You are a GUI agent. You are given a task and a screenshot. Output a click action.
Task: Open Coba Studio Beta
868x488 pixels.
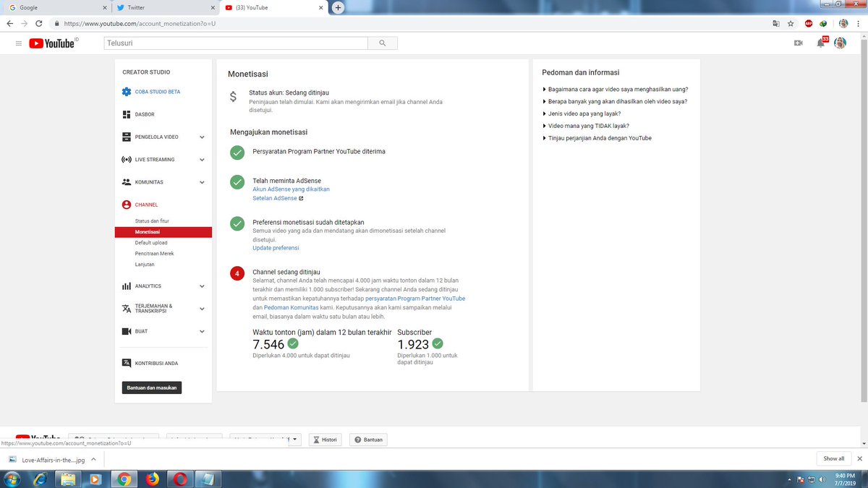click(x=151, y=92)
